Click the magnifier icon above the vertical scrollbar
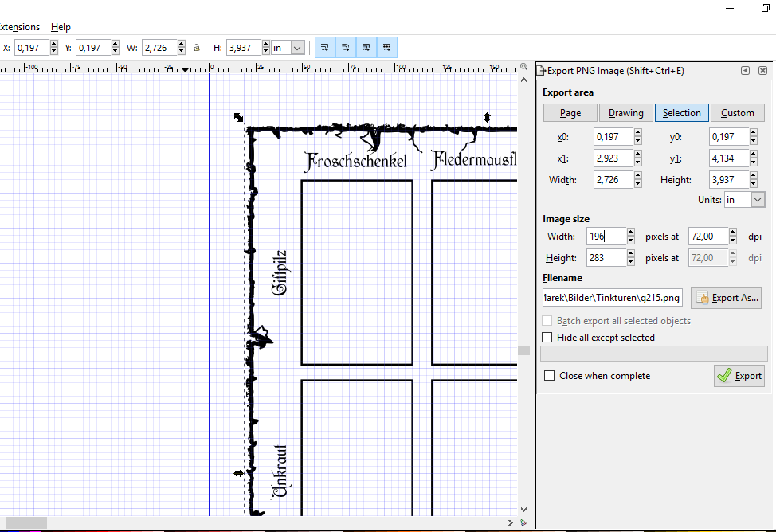The image size is (776, 532). [x=523, y=66]
